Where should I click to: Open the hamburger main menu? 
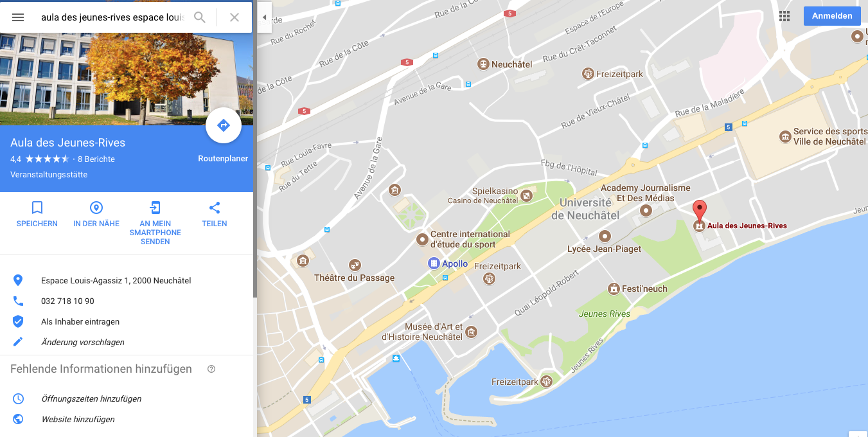18,17
